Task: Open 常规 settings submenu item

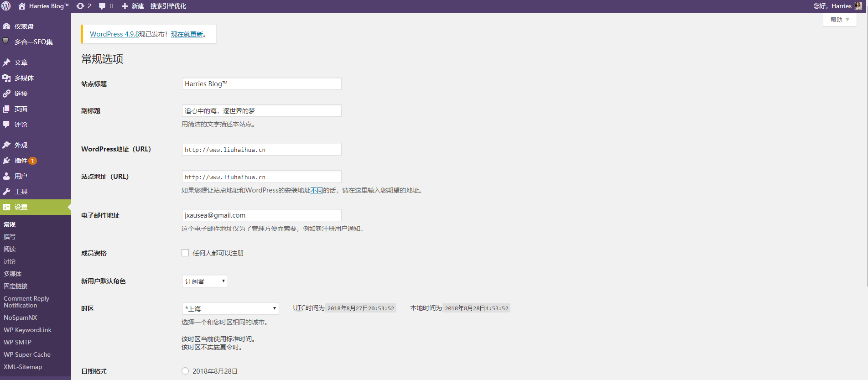Action: click(10, 224)
